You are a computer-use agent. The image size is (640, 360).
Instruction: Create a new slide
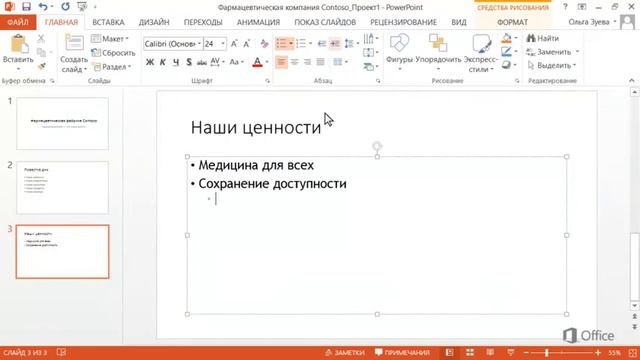point(74,43)
